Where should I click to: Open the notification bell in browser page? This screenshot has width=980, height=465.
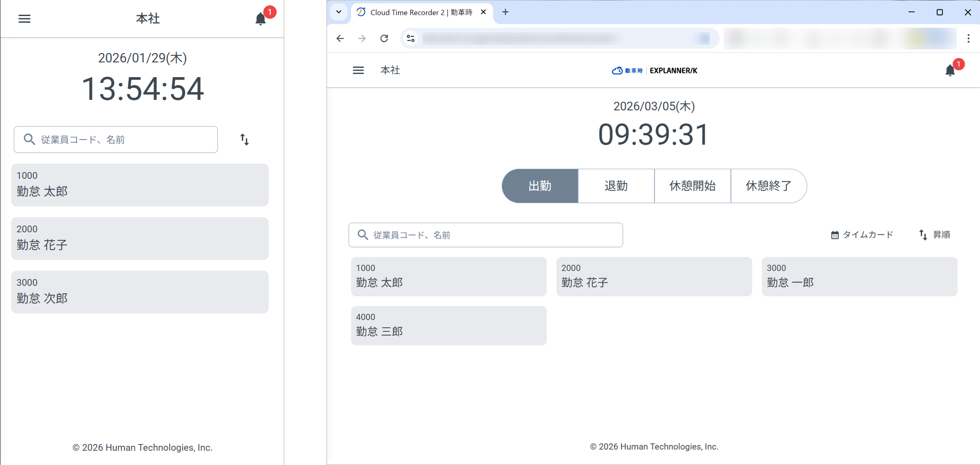(x=950, y=70)
